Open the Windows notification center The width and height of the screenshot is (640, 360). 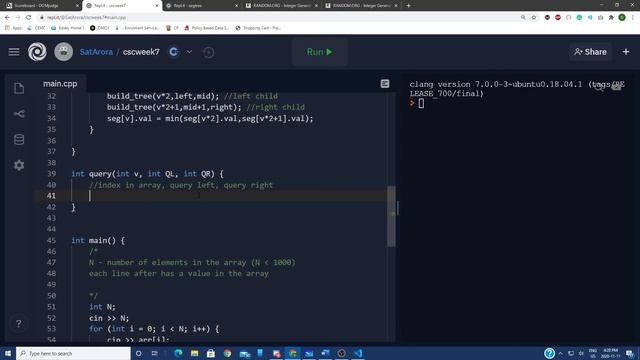[x=630, y=353]
